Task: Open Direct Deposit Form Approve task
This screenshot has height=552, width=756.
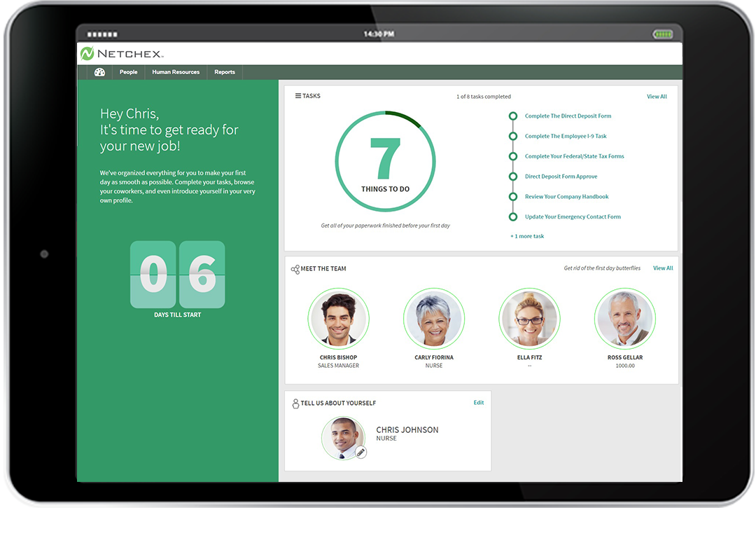Action: pos(561,177)
